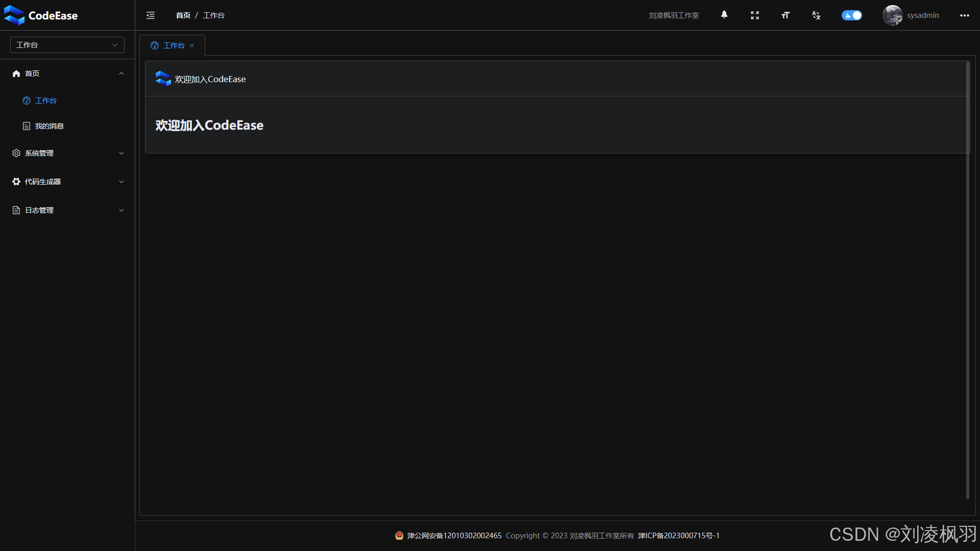Open the notification bell in the header
This screenshot has height=551, width=980.
tap(724, 15)
